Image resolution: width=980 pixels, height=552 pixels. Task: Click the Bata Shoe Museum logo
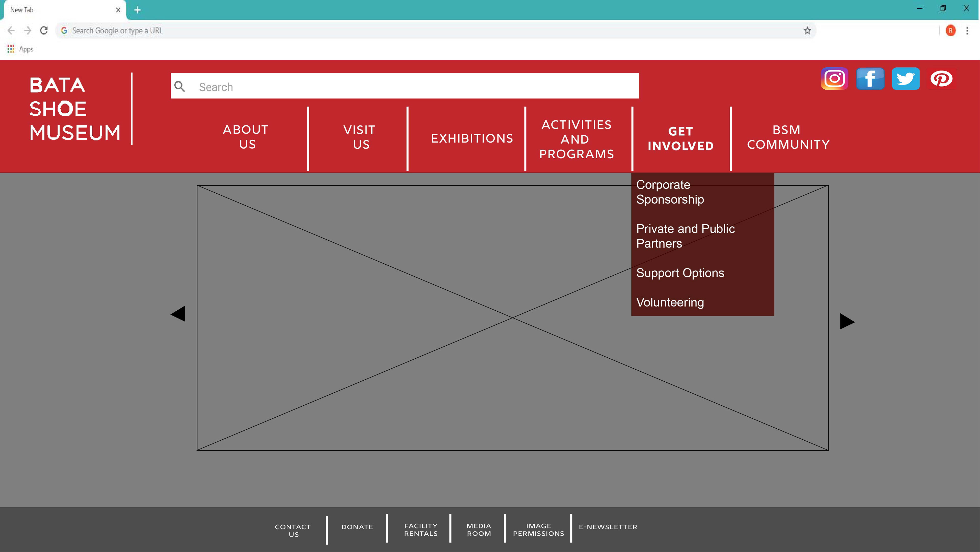[x=75, y=109]
